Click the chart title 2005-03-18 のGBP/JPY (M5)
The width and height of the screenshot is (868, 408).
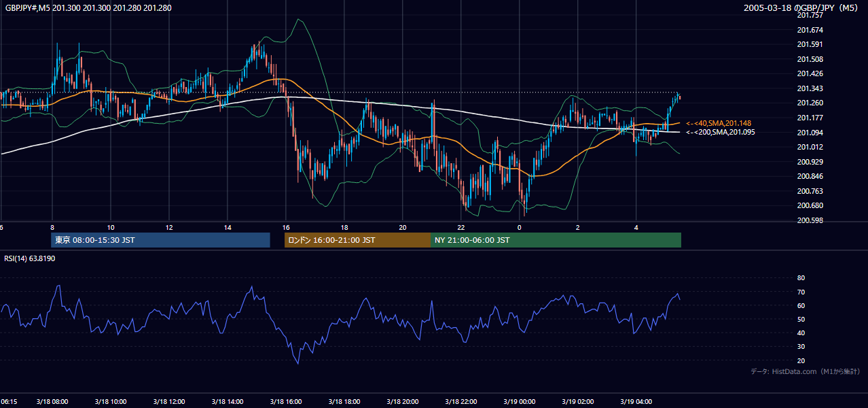point(801,7)
